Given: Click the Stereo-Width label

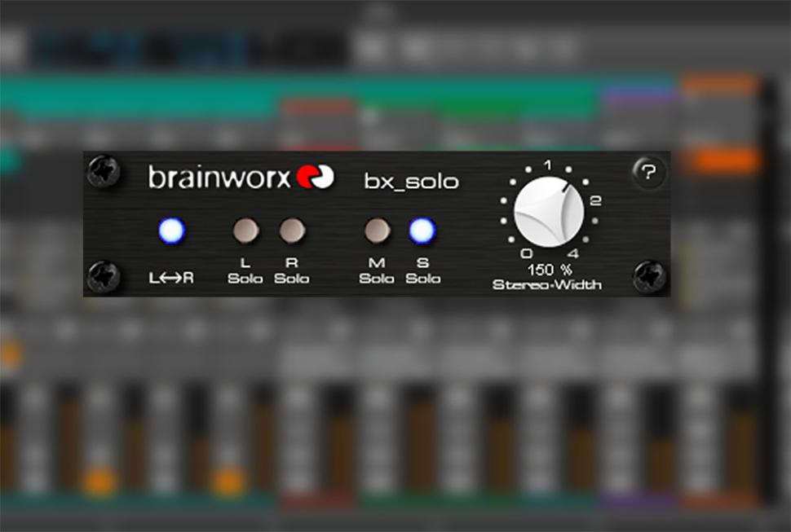Looking at the screenshot, I should coord(547,285).
